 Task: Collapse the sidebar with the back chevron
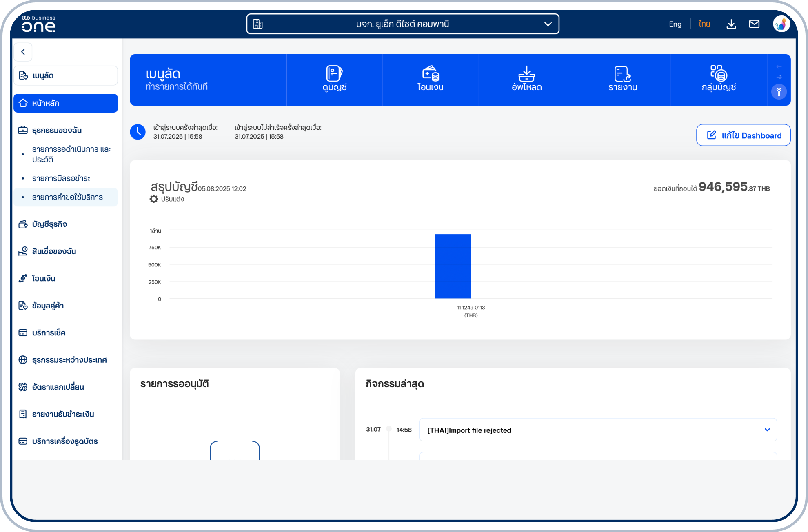tap(23, 52)
